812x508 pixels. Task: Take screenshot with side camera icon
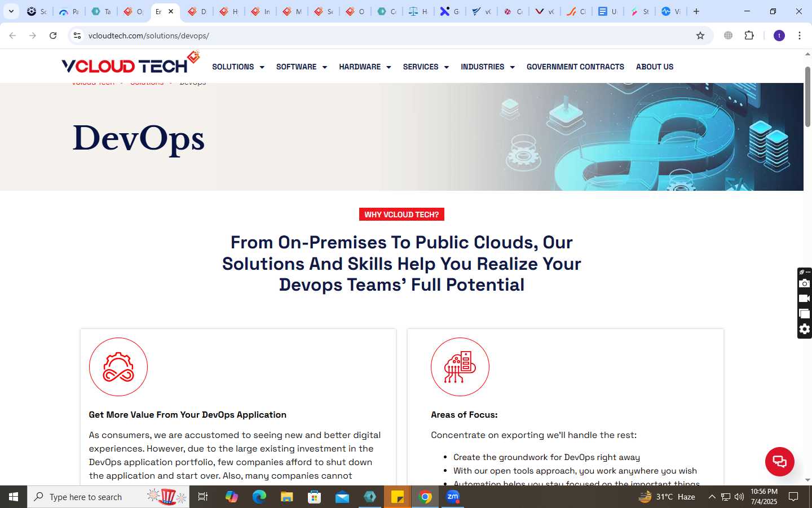[x=805, y=283]
